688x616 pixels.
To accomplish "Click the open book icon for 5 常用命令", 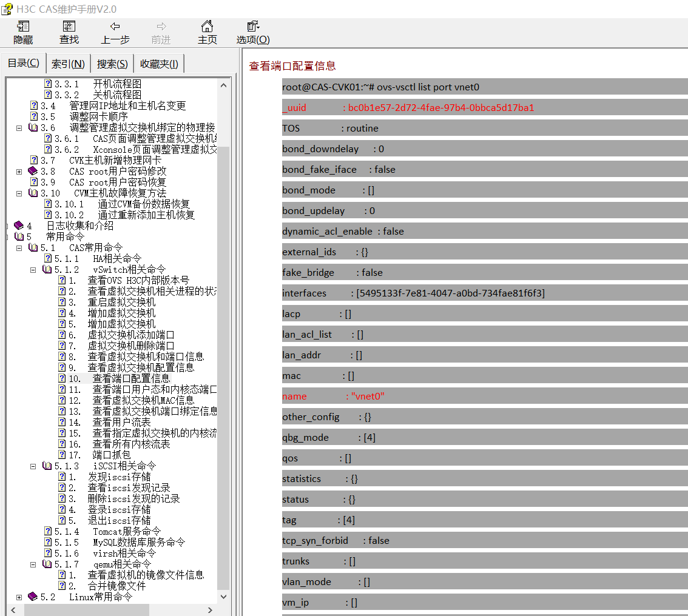I will tap(19, 236).
